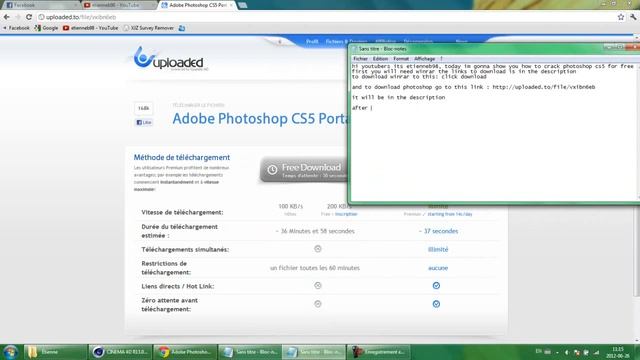Open the Affichage menu in Bloc-notes

pos(424,59)
